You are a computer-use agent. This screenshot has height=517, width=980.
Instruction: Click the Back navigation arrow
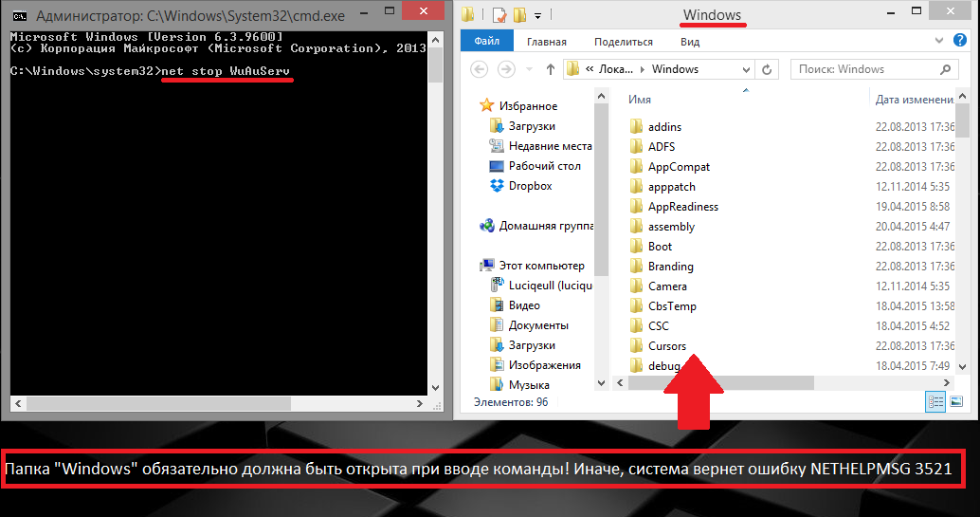click(481, 69)
